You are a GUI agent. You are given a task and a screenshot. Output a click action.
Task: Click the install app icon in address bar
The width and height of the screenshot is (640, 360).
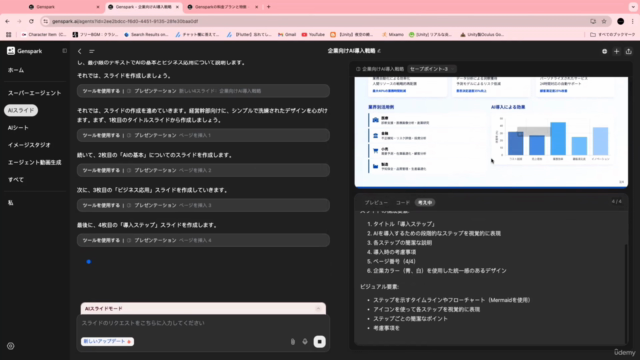[x=593, y=21]
